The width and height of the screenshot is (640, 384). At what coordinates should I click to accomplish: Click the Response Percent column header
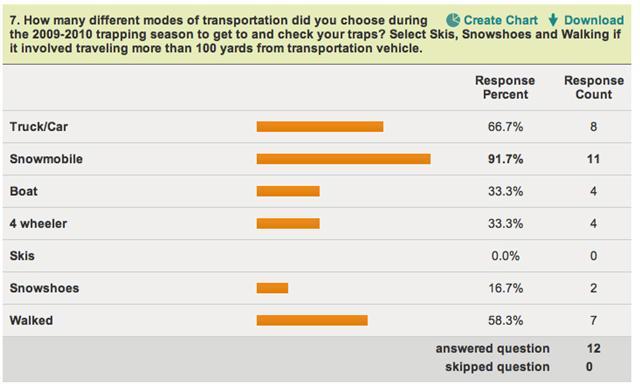[505, 87]
